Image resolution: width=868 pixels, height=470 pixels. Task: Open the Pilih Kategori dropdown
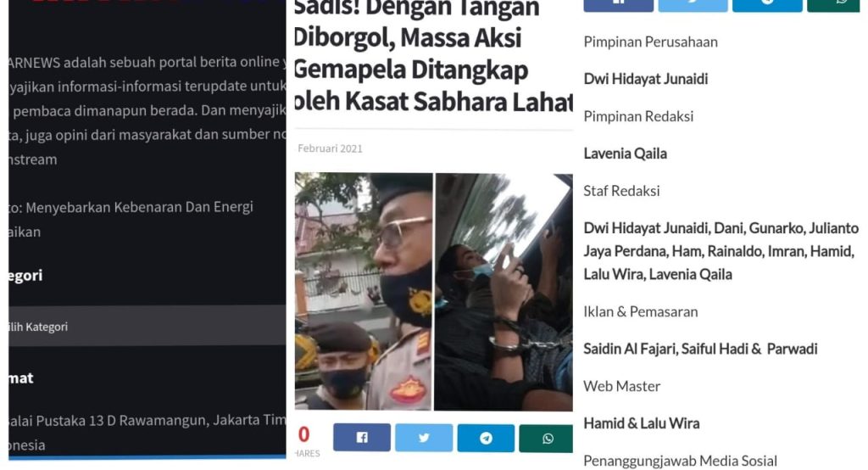[x=147, y=327]
